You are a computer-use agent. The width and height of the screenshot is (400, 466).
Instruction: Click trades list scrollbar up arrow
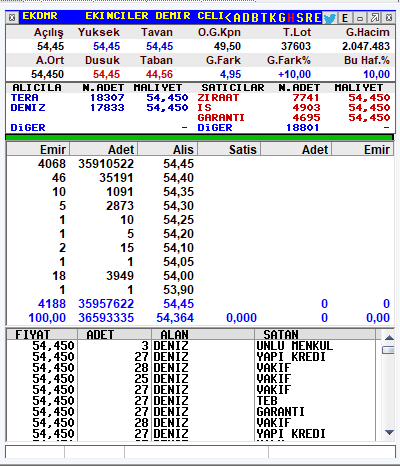tap(389, 338)
